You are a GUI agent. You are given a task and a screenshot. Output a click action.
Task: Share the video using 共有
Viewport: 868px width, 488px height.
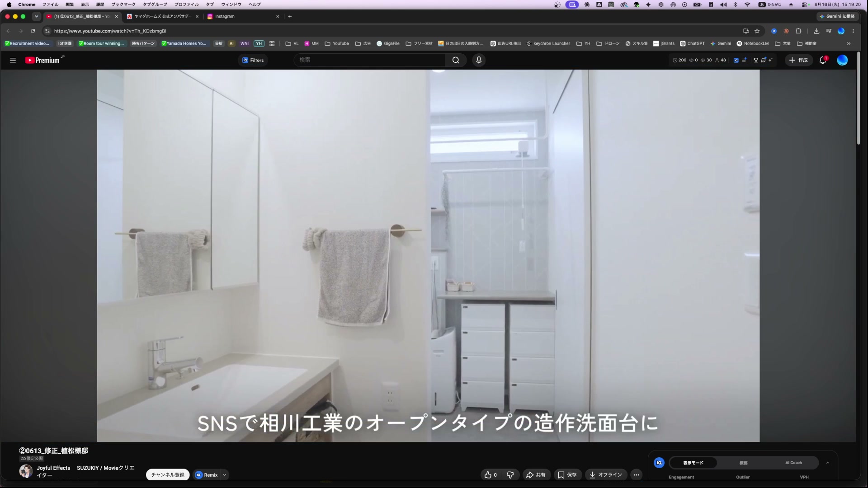click(537, 475)
